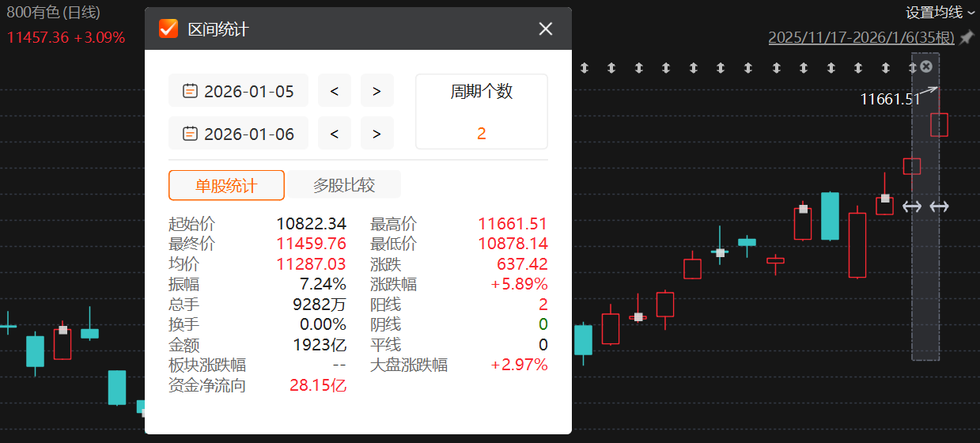
Task: Open the 2025/11/17-2026/1/6(35根) range link
Action: (861, 37)
